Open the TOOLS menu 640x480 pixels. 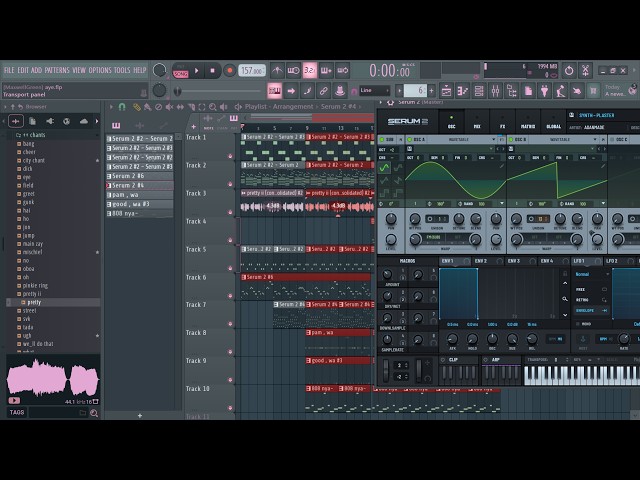(122, 70)
